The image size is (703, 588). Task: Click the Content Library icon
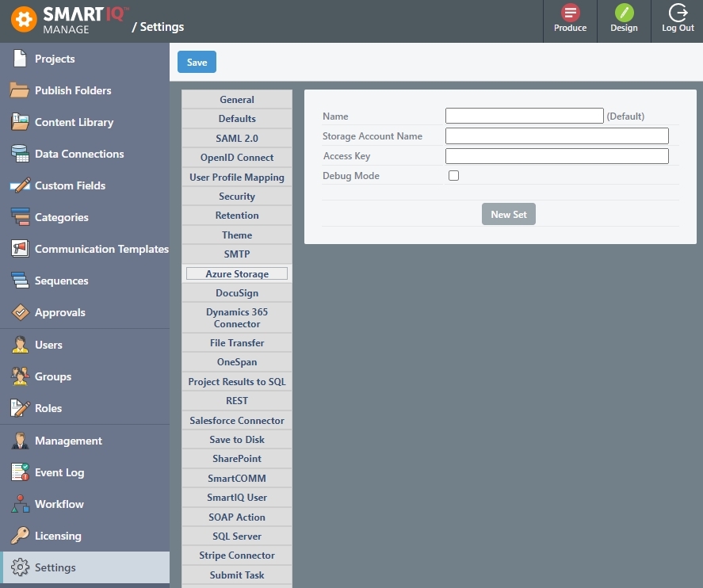point(20,122)
